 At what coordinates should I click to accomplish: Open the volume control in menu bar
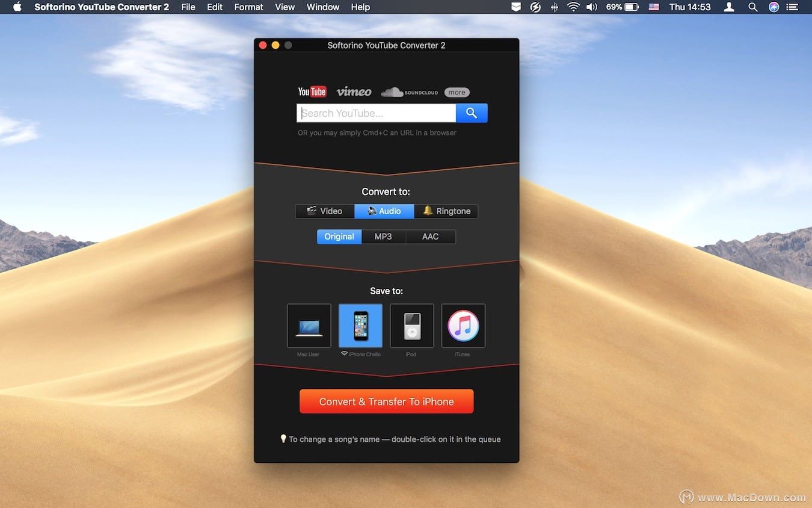tap(592, 7)
